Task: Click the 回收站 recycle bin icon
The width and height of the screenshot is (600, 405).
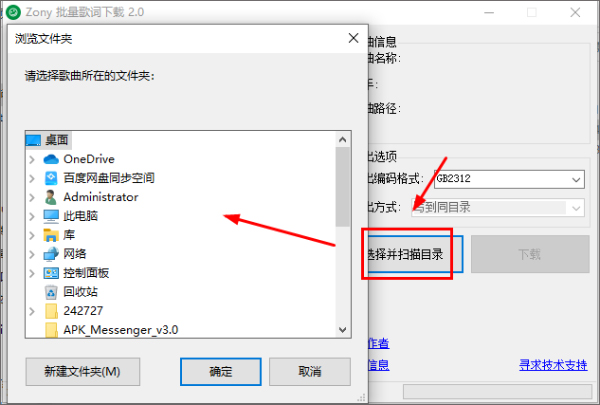Action: [x=51, y=292]
